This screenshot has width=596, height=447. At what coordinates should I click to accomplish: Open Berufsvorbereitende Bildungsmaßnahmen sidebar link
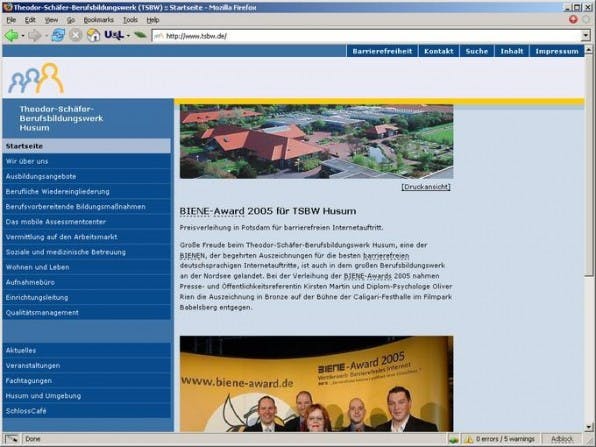[87, 207]
